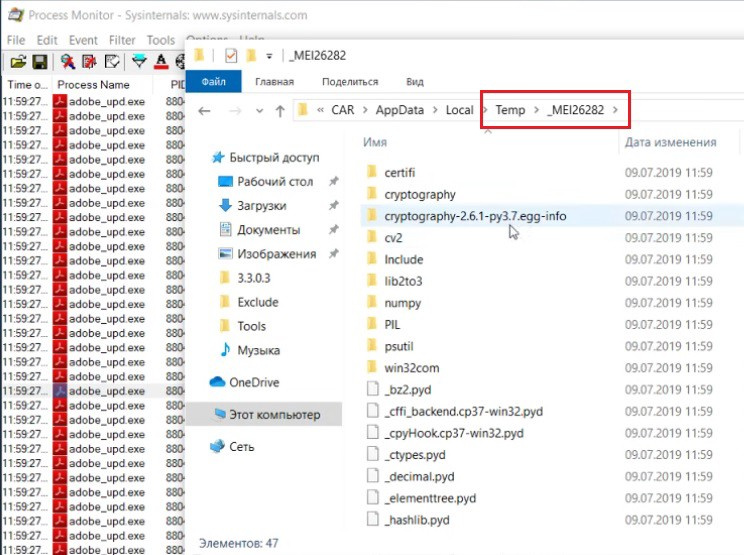
Task: Open the Event menu in Process Monitor
Action: (83, 40)
